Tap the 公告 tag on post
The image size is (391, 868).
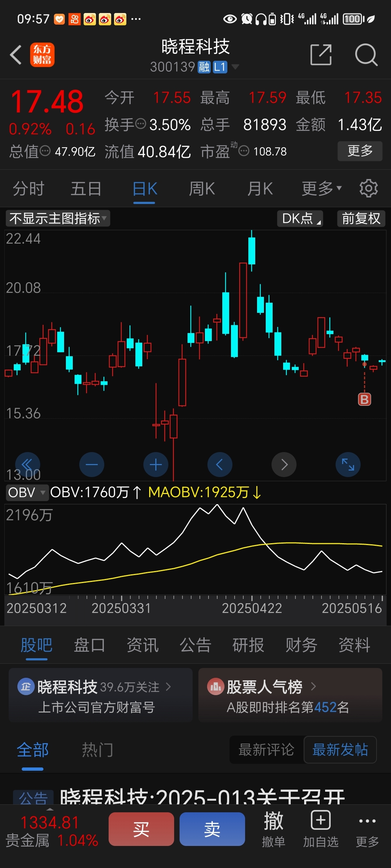pos(33,798)
